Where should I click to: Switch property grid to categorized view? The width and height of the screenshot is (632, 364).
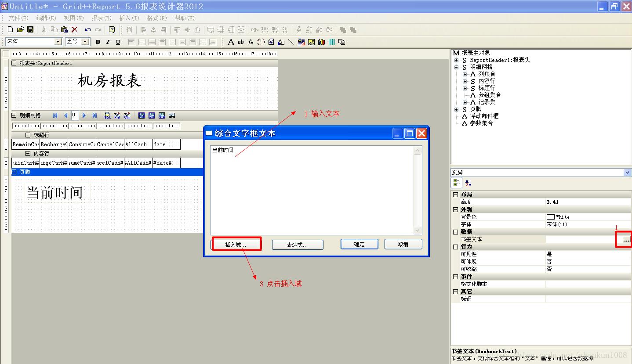(x=457, y=183)
